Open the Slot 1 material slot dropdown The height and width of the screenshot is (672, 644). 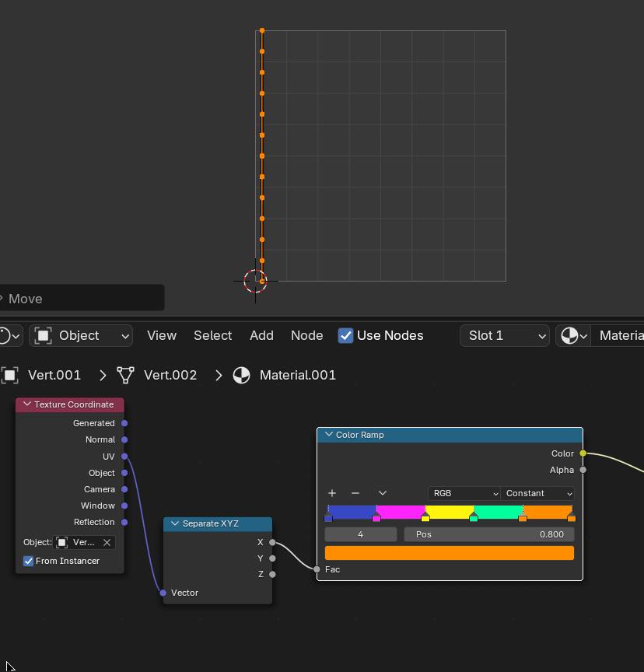[x=504, y=335]
